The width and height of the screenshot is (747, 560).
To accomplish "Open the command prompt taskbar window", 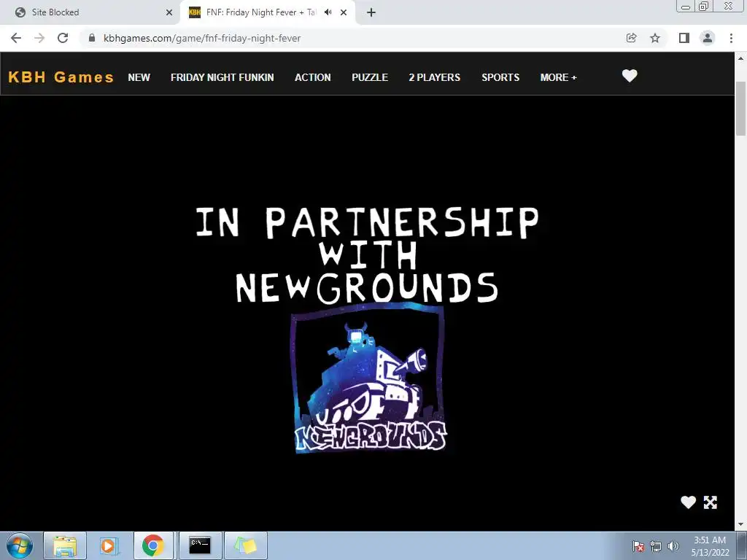I will click(x=200, y=545).
